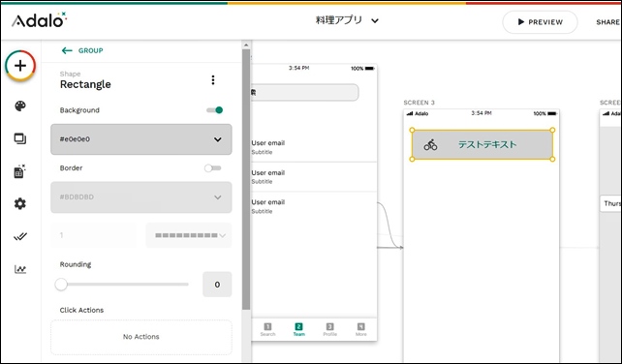Screen dimensions: 622x364
Task: Select the bicycle icon on Screen 3
Action: point(430,144)
